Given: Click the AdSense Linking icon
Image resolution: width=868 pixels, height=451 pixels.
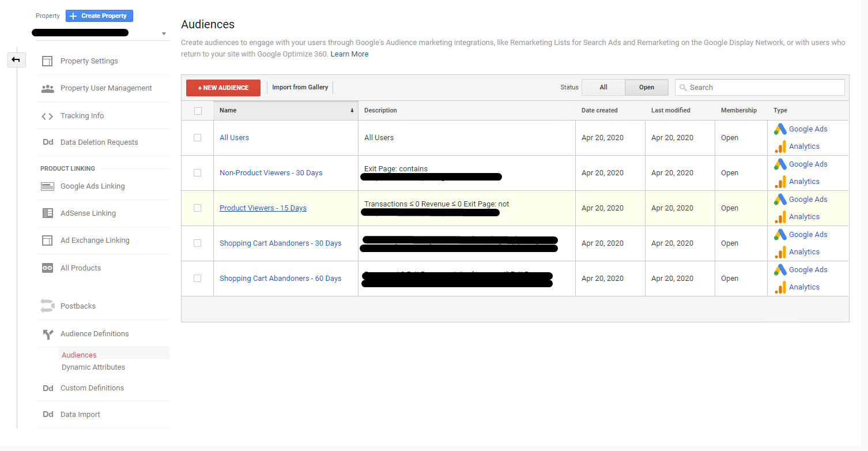Looking at the screenshot, I should [47, 213].
